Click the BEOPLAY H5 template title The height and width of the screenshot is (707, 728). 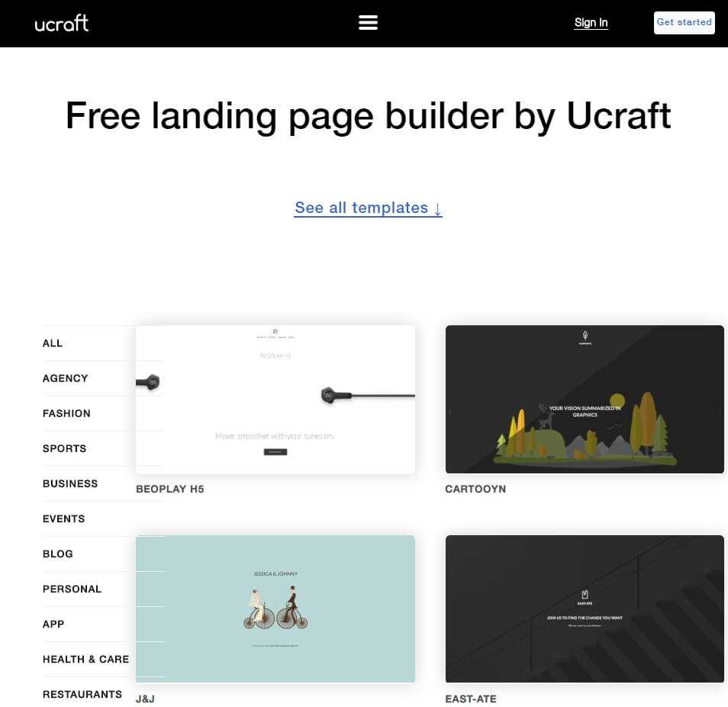(x=170, y=489)
